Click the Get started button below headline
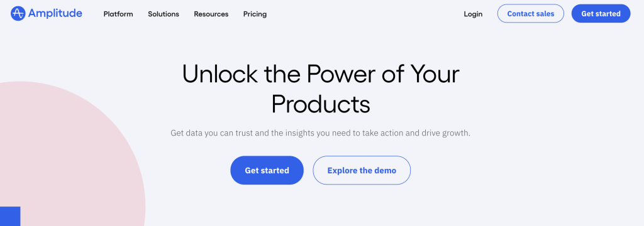Screen dimensions: 644x226 click(267, 170)
